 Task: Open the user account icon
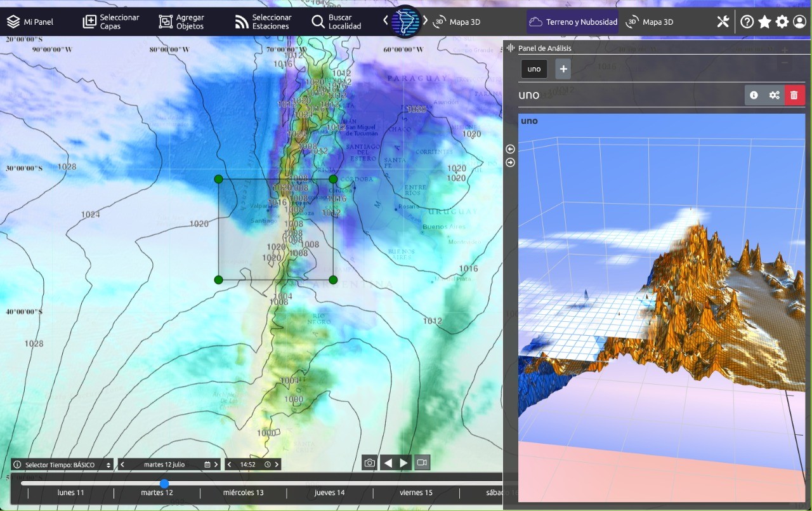799,22
